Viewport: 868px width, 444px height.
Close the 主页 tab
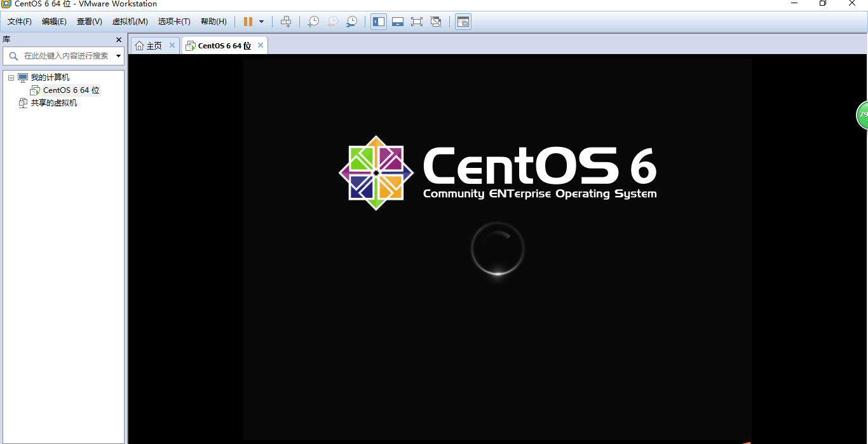(172, 46)
